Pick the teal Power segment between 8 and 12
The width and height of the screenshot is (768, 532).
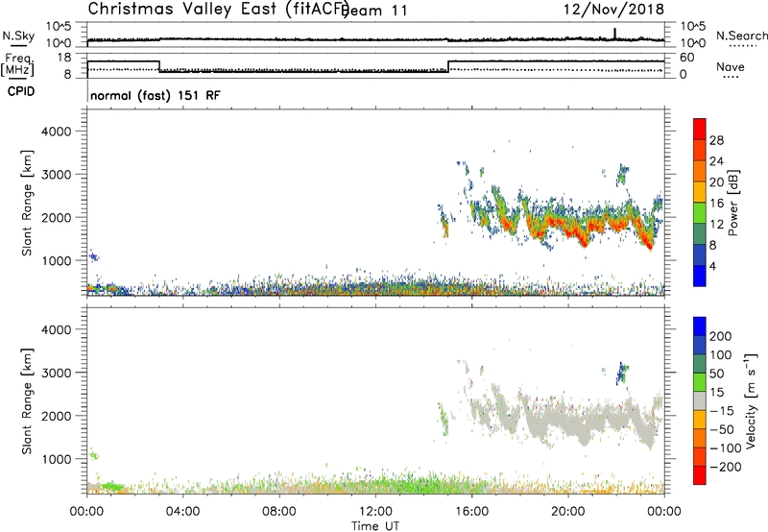coord(700,234)
